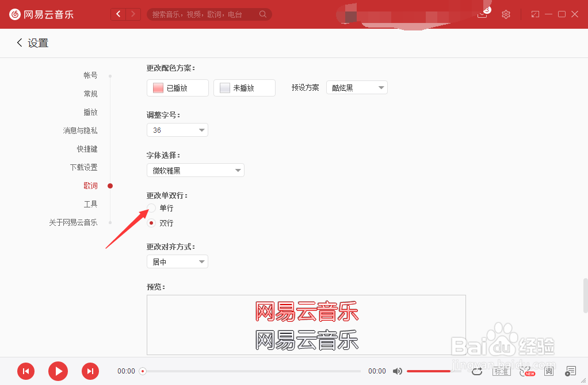
Task: Open the playlist panel icon
Action: tap(570, 371)
